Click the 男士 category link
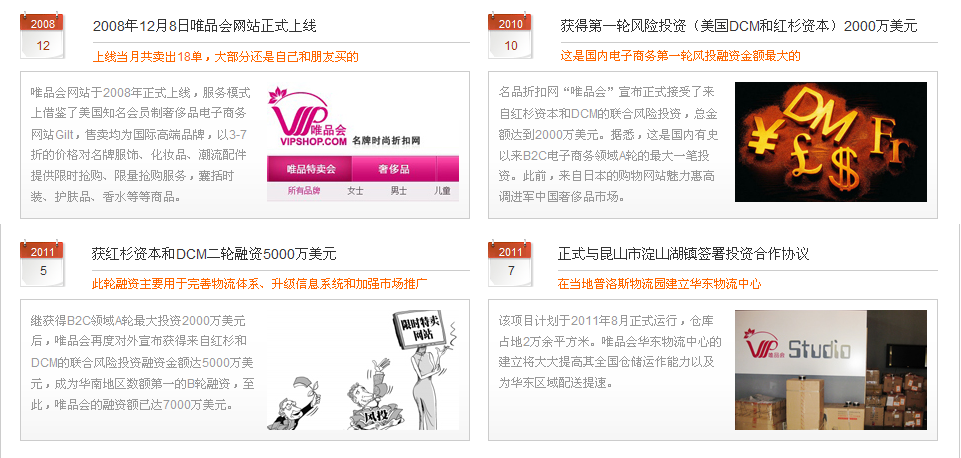The height and width of the screenshot is (458, 961). click(x=399, y=191)
